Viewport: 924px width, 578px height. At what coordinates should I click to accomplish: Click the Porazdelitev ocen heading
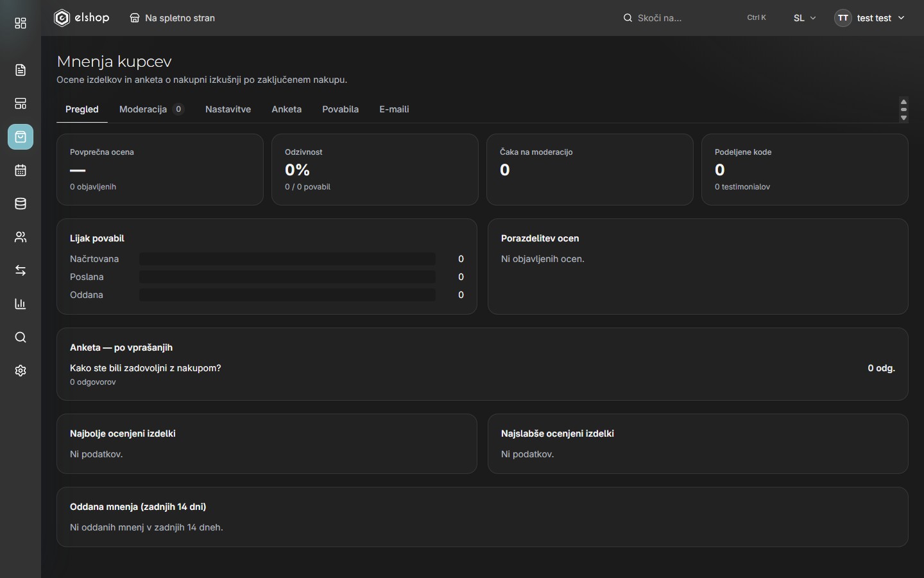pyautogui.click(x=540, y=238)
